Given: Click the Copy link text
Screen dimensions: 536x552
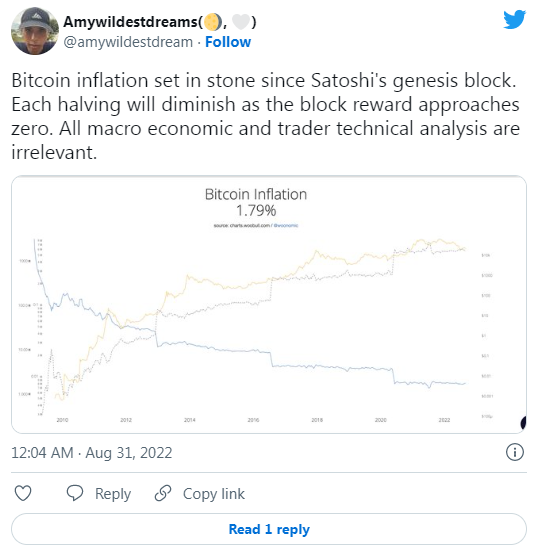Looking at the screenshot, I should [214, 494].
